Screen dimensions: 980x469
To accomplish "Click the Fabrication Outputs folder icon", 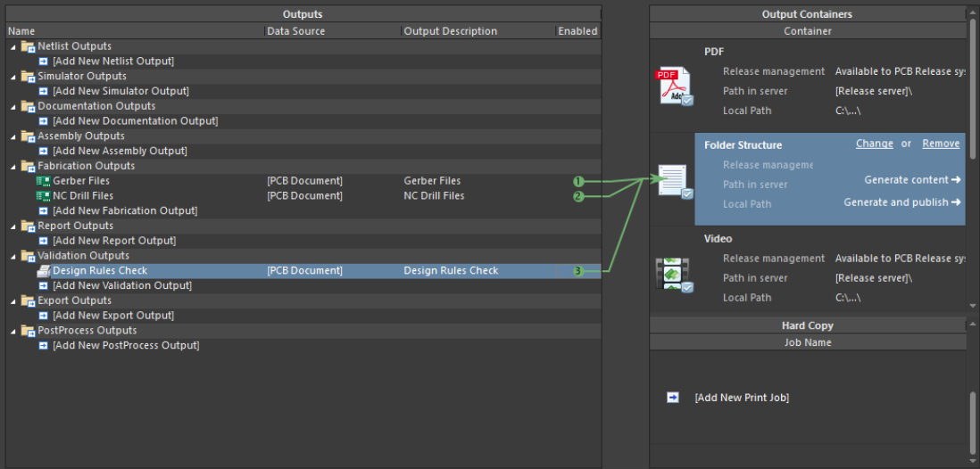I will pos(28,166).
